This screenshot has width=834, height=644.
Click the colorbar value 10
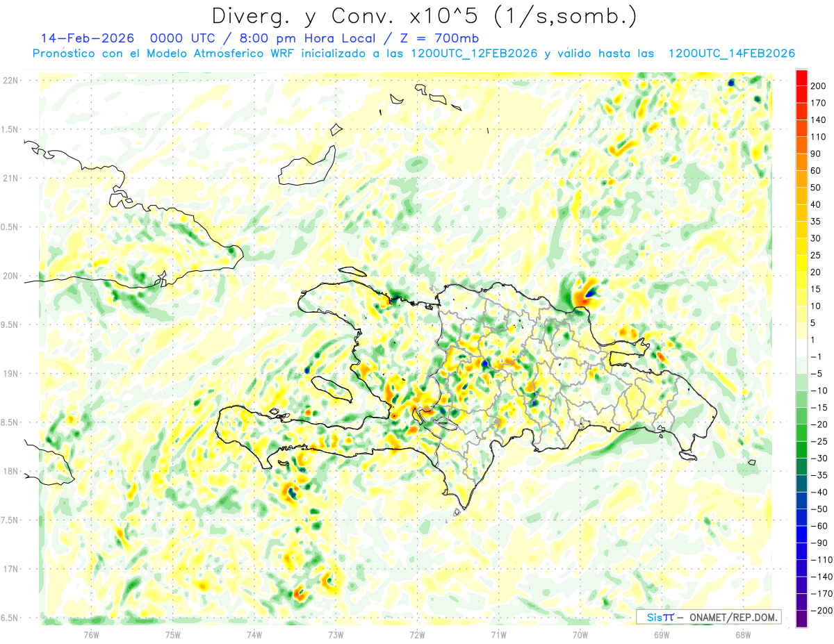[817, 306]
